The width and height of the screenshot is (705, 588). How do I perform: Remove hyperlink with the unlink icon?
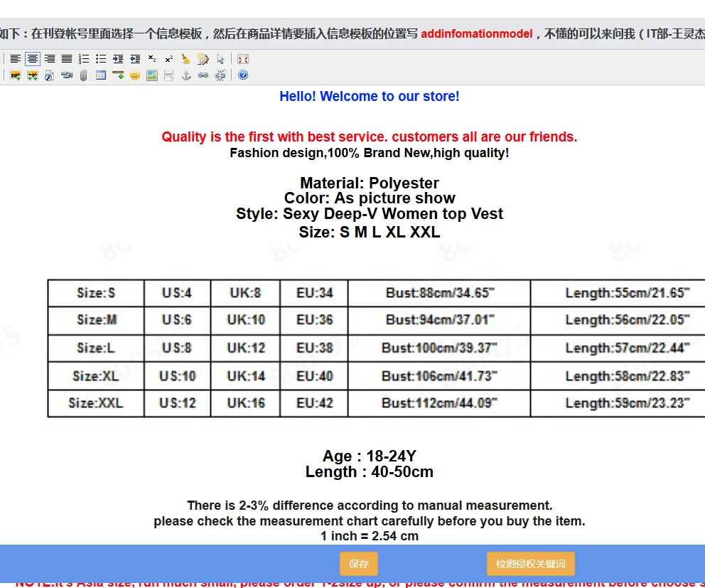(x=220, y=75)
